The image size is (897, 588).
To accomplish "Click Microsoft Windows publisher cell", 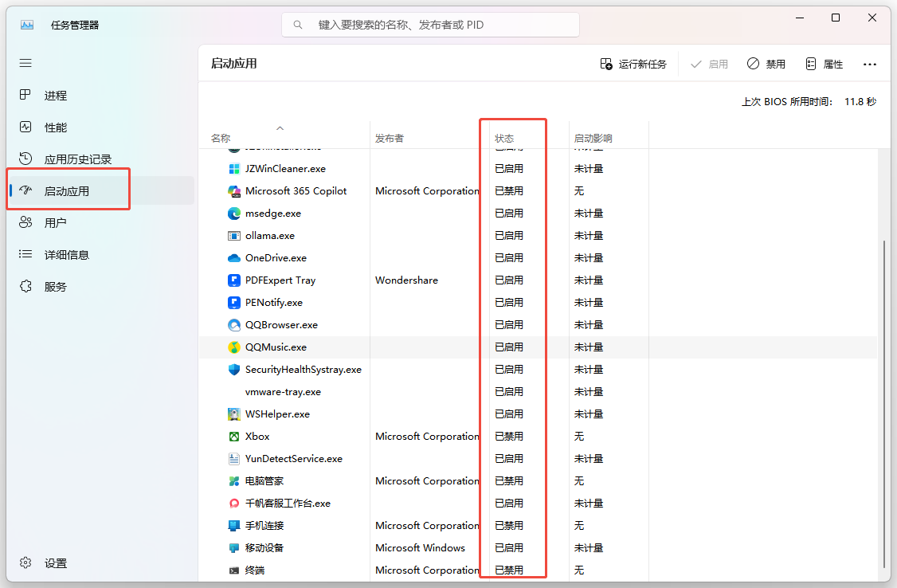I will click(x=421, y=548).
